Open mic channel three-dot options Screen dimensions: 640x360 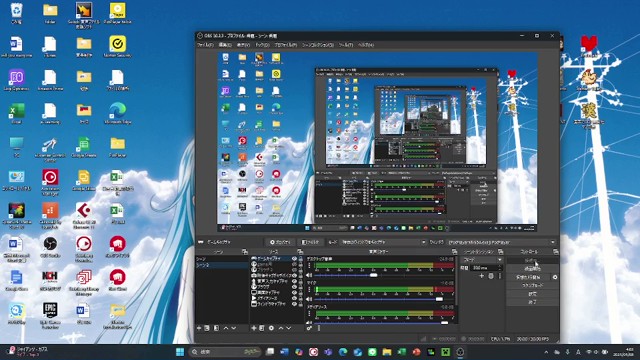[x=309, y=290]
